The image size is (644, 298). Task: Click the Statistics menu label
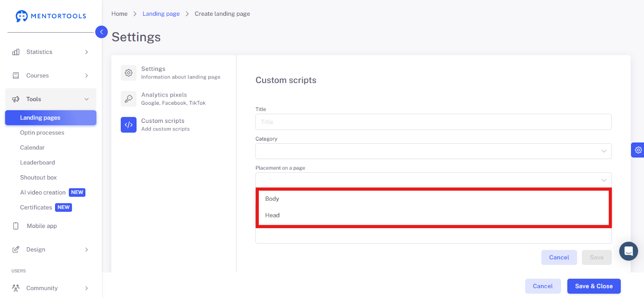[39, 52]
